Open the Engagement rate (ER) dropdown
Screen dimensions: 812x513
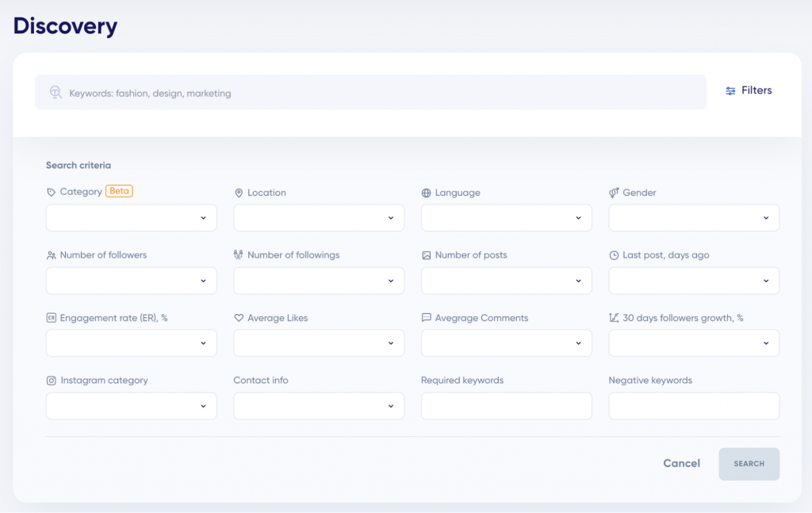point(132,343)
